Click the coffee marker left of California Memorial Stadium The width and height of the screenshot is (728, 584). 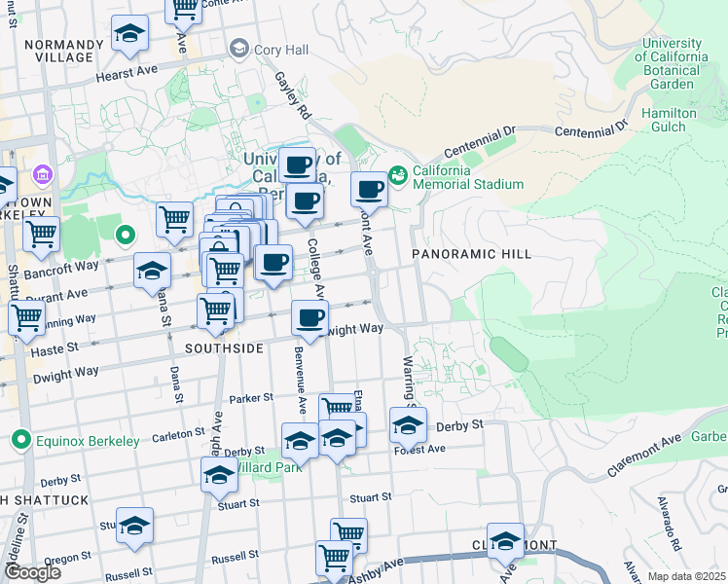(x=369, y=191)
